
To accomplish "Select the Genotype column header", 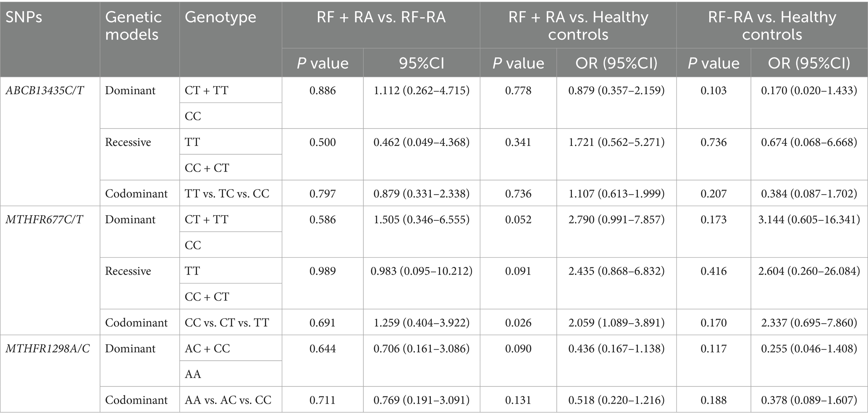I will pyautogui.click(x=220, y=17).
